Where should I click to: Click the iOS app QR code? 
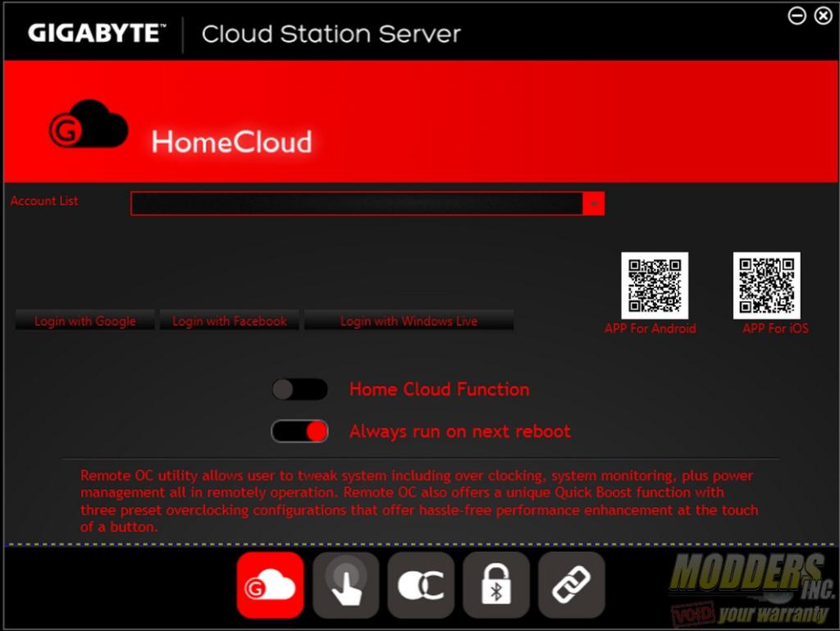pos(766,286)
